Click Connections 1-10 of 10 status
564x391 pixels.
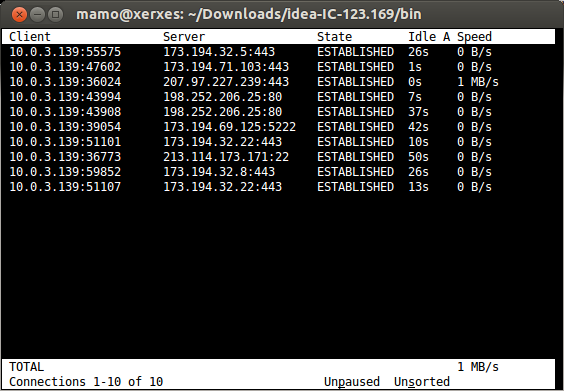tap(86, 382)
